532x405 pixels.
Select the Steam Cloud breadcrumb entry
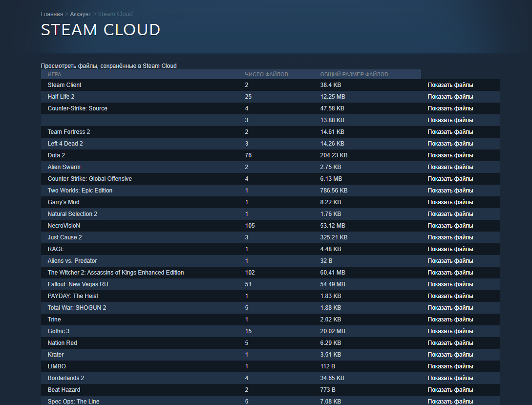(x=115, y=14)
